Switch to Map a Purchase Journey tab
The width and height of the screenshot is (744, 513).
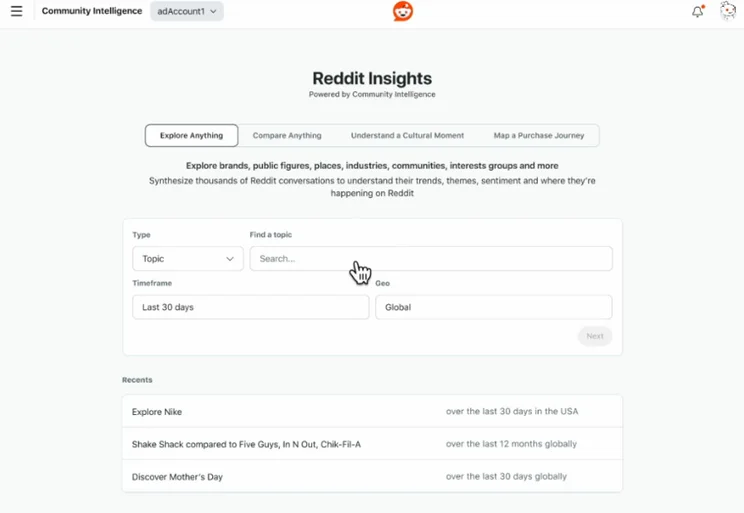(539, 136)
